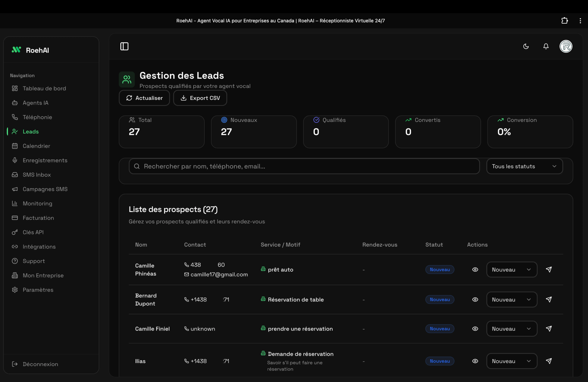This screenshot has width=588, height=382.
Task: Toggle the sidebar panel icon
Action: pyautogui.click(x=124, y=46)
